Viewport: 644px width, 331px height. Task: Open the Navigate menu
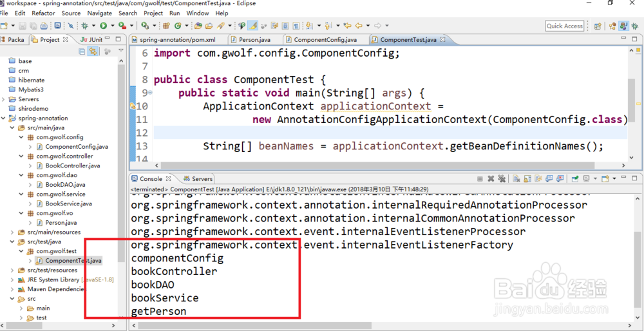click(99, 13)
